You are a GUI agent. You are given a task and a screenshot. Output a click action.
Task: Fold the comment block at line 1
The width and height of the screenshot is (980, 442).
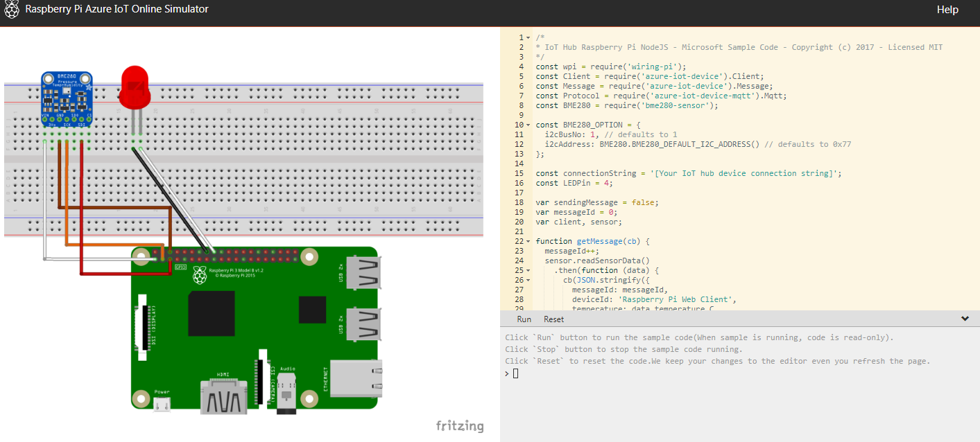coord(528,37)
